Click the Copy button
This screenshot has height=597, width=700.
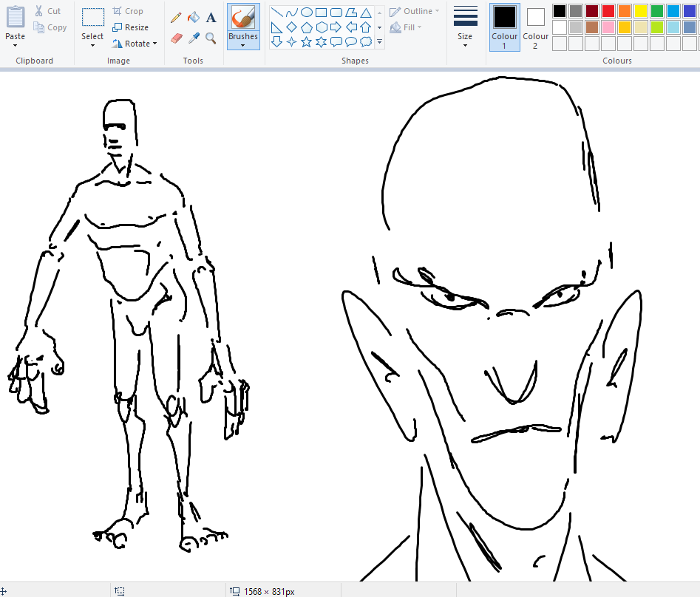(x=50, y=27)
